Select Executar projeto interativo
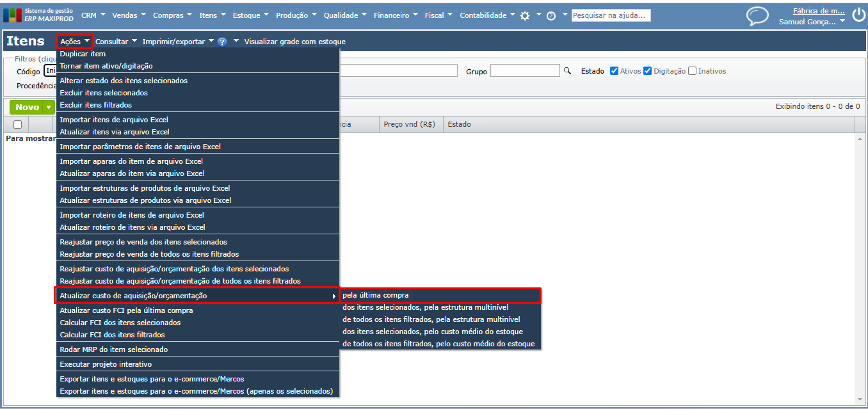The height and width of the screenshot is (409, 868). (x=198, y=364)
